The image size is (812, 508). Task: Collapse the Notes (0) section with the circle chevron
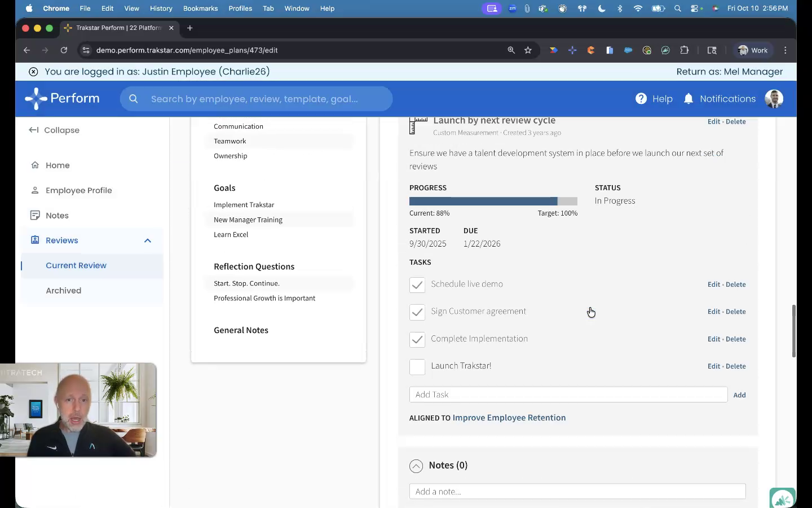point(416,466)
